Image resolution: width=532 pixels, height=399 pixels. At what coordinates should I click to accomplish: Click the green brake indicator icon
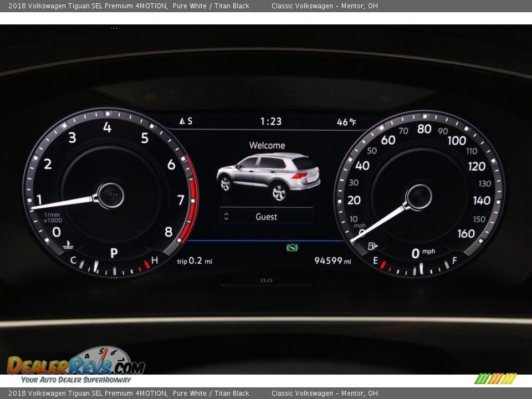pos(292,248)
